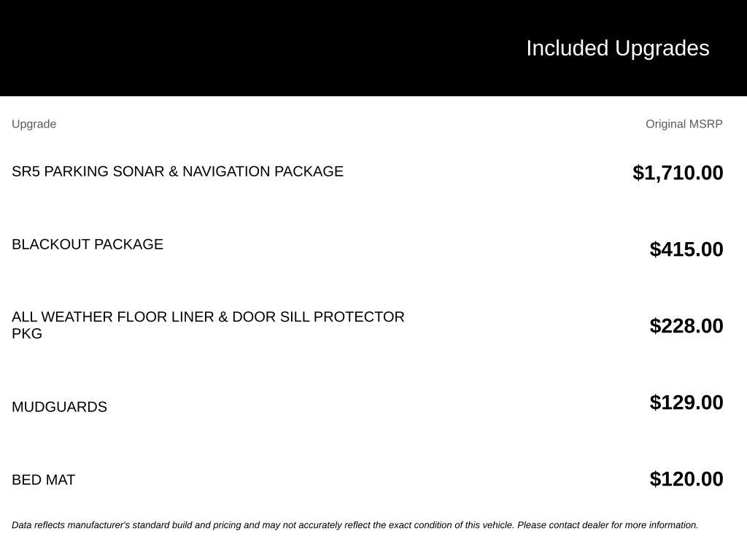Select the Upgrade column header
The width and height of the screenshot is (747, 560).
[x=34, y=124]
